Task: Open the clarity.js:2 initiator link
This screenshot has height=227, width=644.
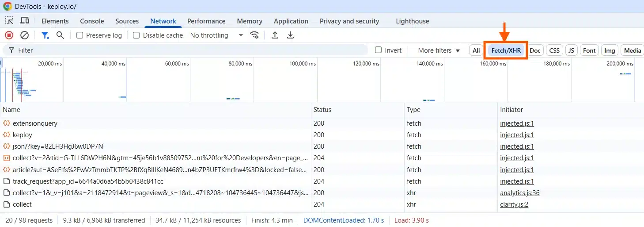Action: point(514,204)
